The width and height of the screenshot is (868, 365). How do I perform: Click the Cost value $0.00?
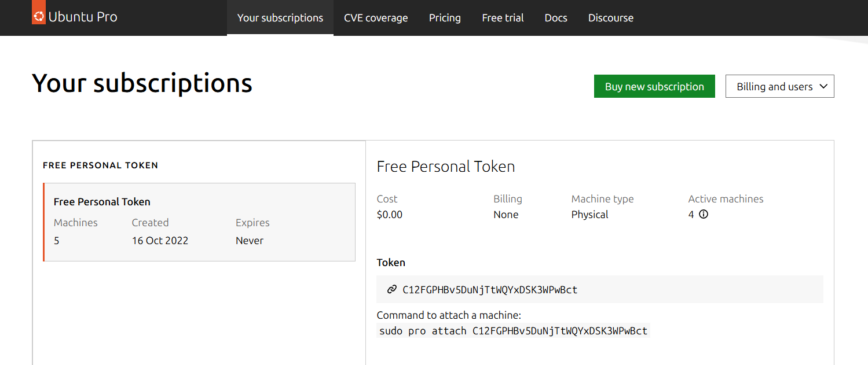[389, 215]
